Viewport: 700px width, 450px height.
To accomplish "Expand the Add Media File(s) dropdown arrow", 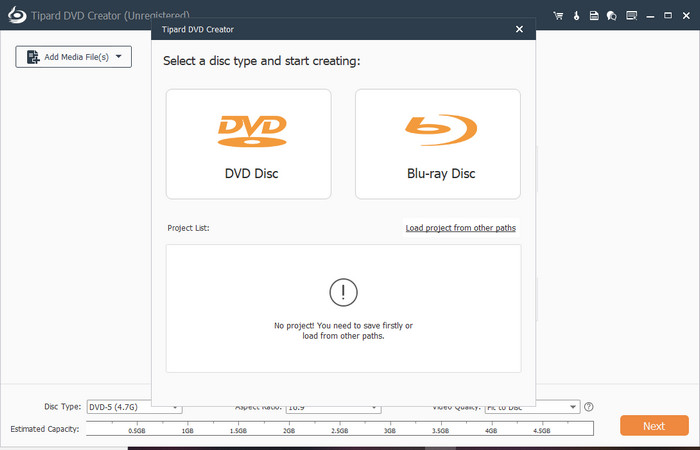I will coord(119,57).
